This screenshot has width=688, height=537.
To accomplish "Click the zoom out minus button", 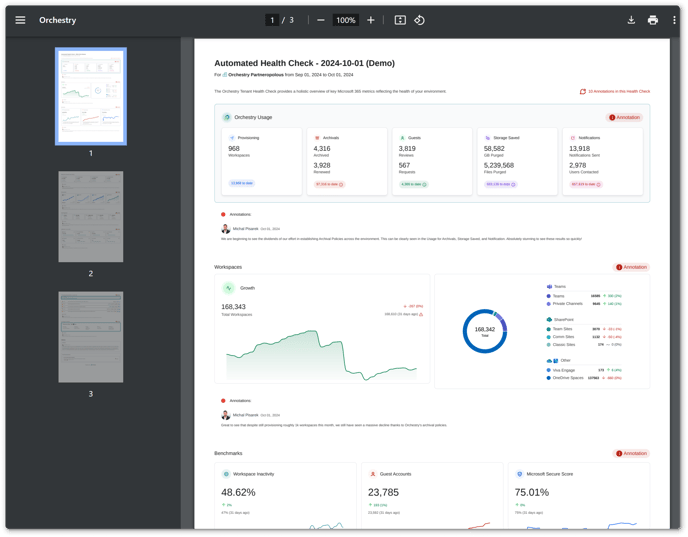I will tap(321, 20).
